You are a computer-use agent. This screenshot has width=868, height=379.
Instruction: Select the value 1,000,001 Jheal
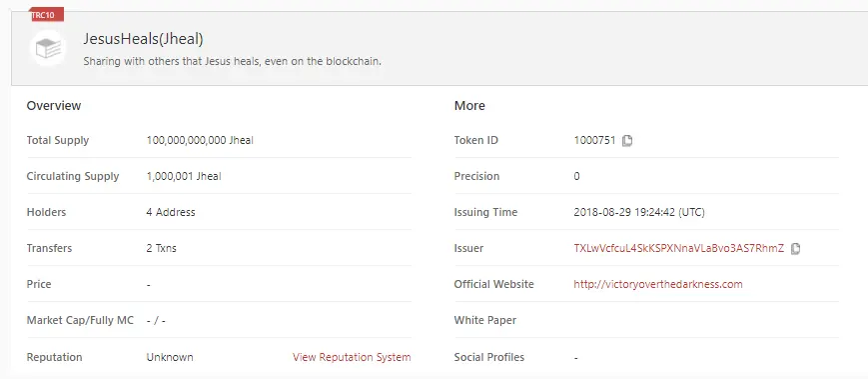(184, 177)
